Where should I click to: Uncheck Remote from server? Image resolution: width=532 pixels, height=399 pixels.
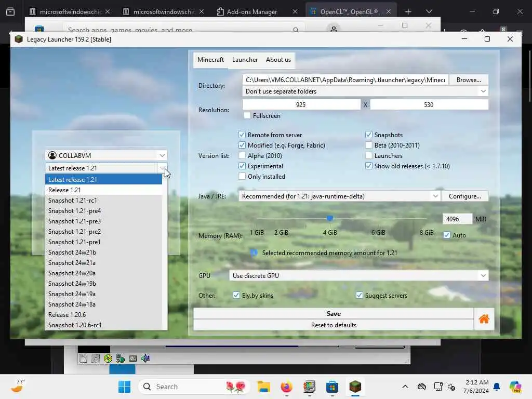click(x=242, y=135)
